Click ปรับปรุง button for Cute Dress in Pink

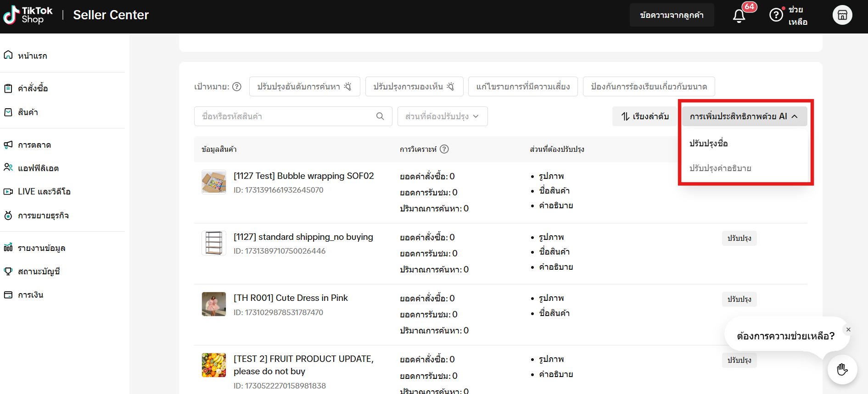point(739,299)
